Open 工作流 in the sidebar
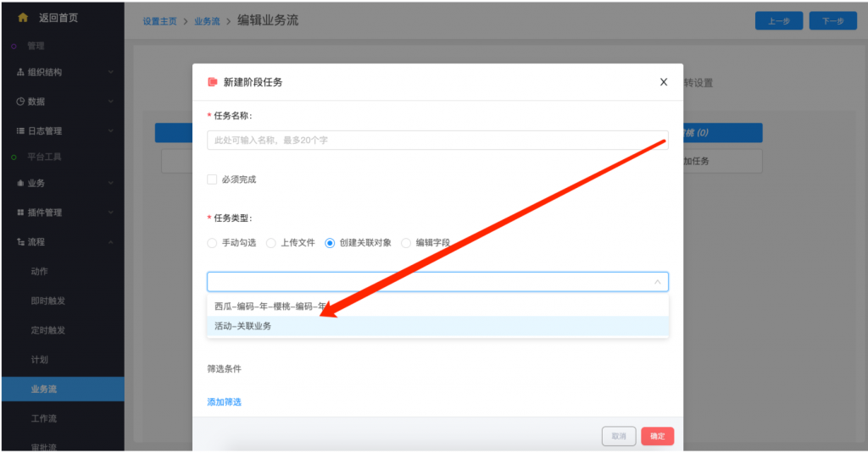 pyautogui.click(x=43, y=418)
